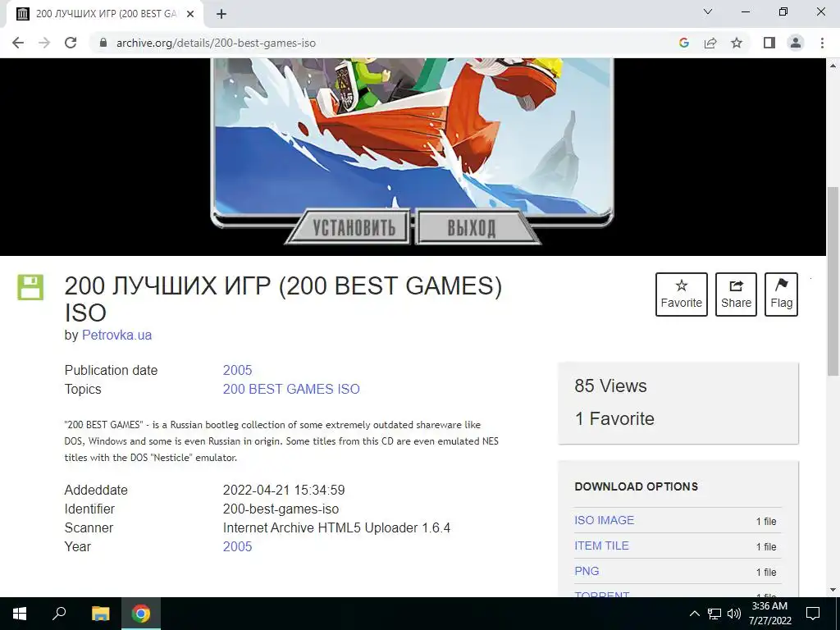Open the Windows Start menu
840x630 pixels.
pos(20,614)
